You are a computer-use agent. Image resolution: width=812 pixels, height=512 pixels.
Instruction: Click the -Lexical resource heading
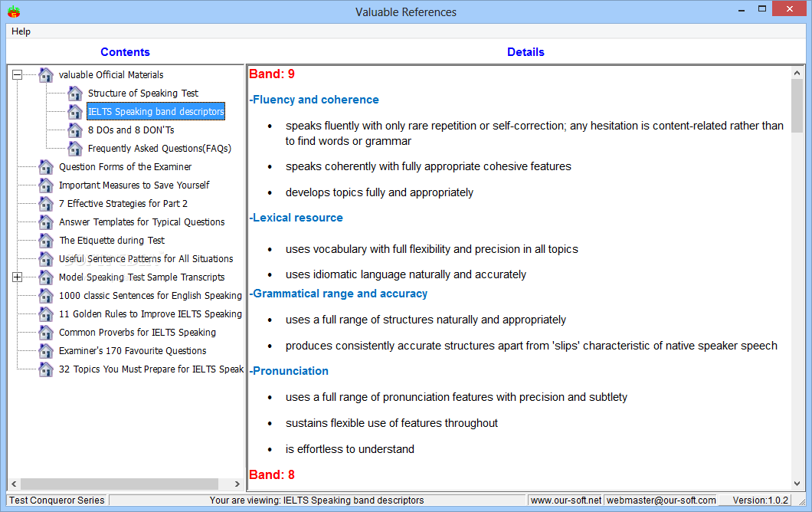coord(296,218)
